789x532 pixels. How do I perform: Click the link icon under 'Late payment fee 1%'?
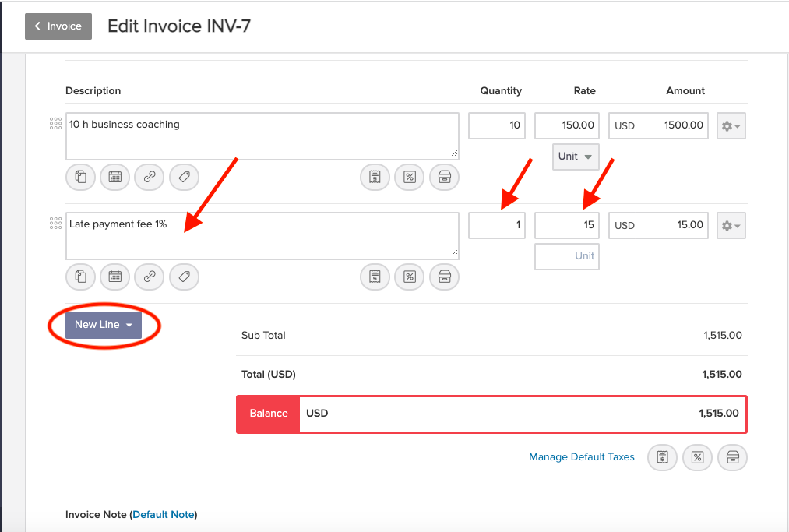pos(149,277)
